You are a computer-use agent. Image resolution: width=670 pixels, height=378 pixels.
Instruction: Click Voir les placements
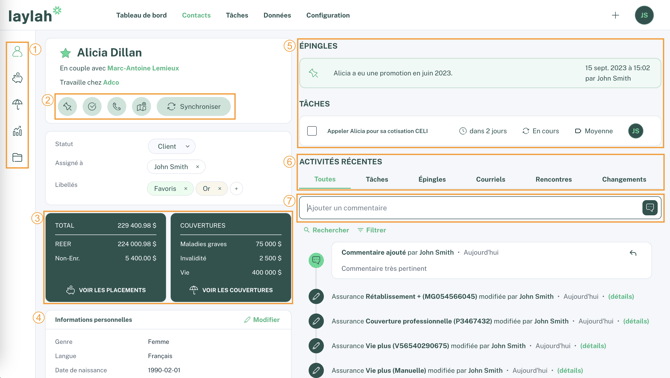click(106, 290)
